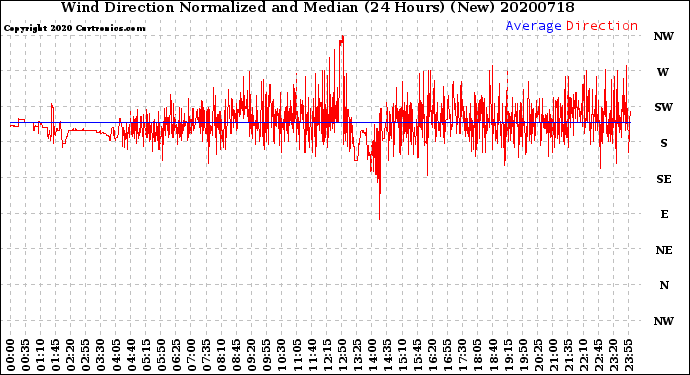Click the 10:30 time axis label
The width and height of the screenshot is (690, 375).
pyautogui.click(x=282, y=355)
